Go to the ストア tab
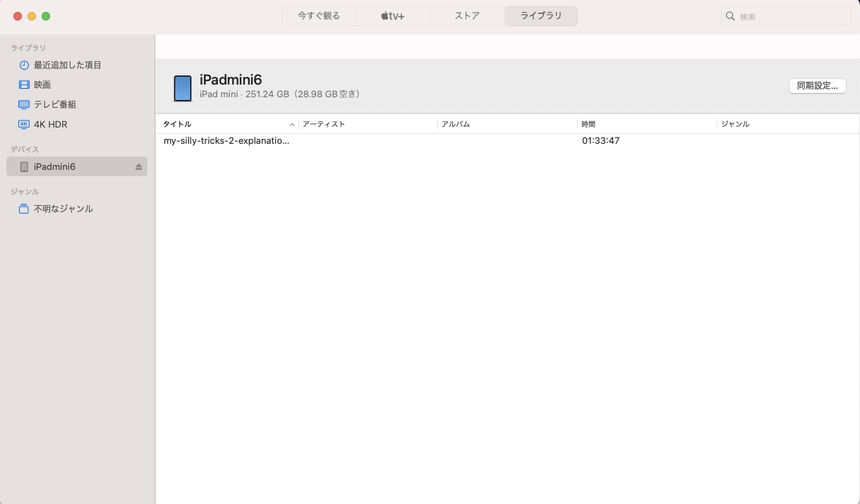The width and height of the screenshot is (860, 504). click(x=467, y=16)
